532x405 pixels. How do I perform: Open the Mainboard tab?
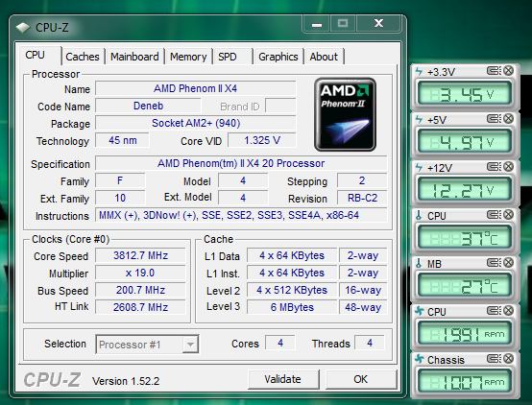134,57
